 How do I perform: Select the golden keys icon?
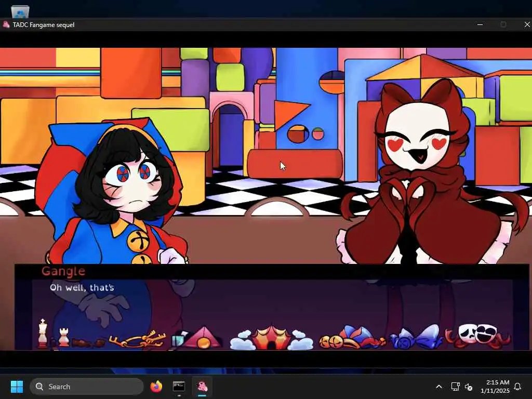point(137,339)
